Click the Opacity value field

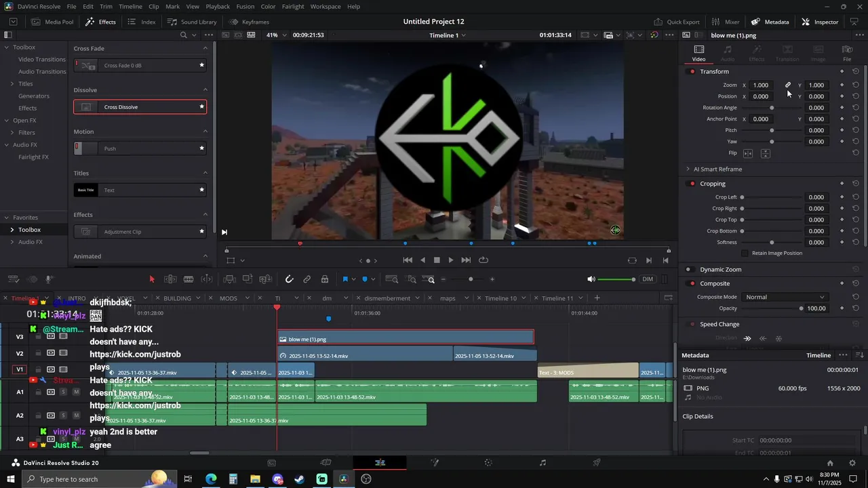click(x=816, y=308)
